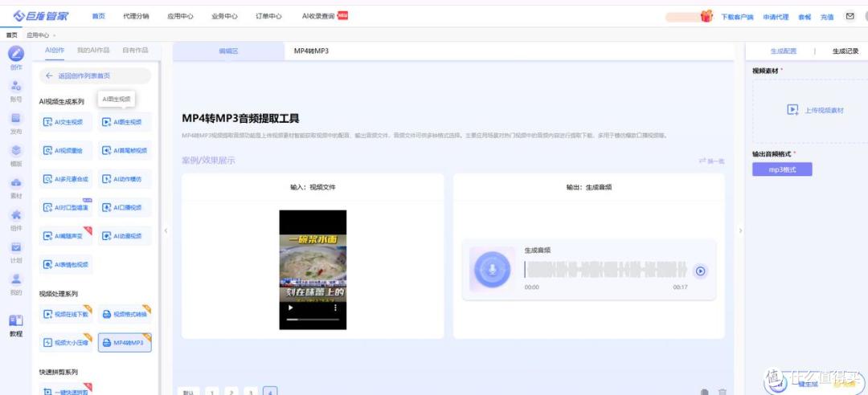Select the AI多元素合成 tool
Viewport: 868px width, 395px height.
pyautogui.click(x=66, y=179)
